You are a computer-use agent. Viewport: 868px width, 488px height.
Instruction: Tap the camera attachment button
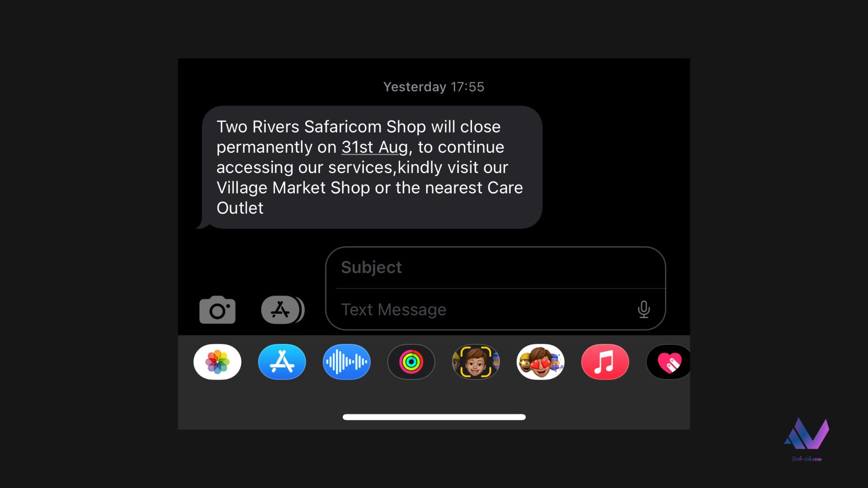(x=217, y=309)
